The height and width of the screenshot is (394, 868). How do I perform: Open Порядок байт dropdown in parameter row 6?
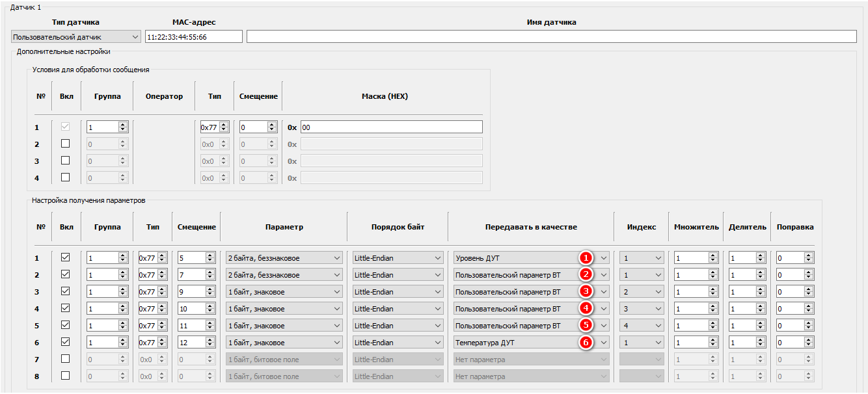pyautogui.click(x=398, y=343)
